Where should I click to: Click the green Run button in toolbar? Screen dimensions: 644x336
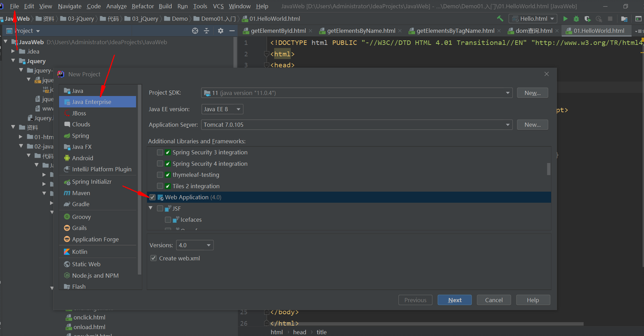click(565, 18)
